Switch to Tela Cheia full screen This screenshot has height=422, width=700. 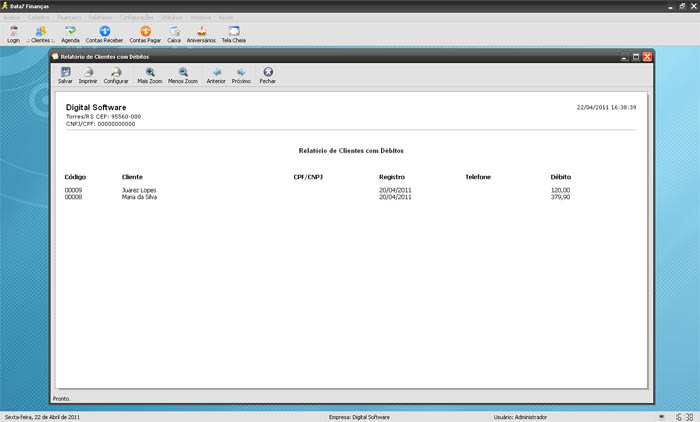coord(234,34)
